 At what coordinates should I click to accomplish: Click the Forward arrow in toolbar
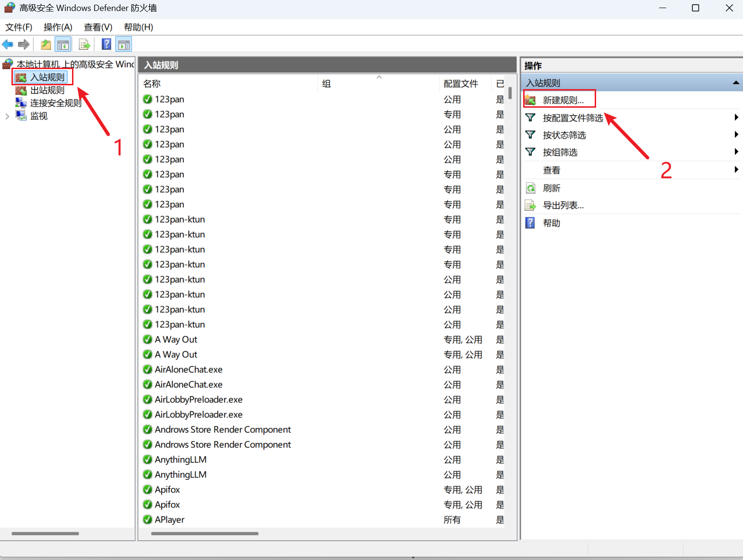pos(24,45)
